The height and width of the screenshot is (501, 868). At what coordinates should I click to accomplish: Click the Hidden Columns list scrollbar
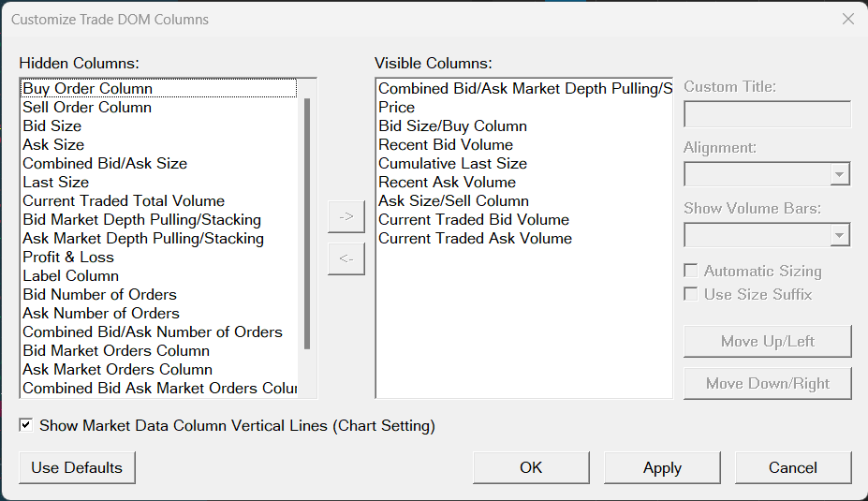pos(307,225)
